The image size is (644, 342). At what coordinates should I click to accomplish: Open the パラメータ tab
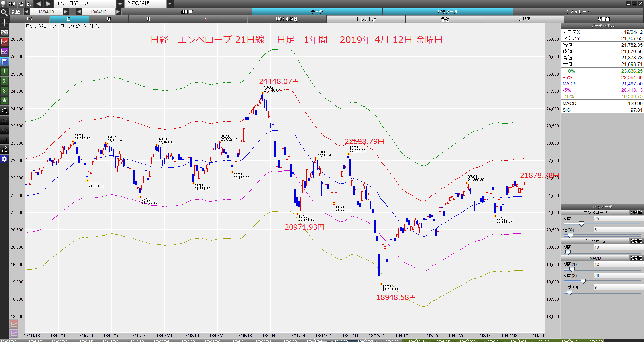point(447,12)
